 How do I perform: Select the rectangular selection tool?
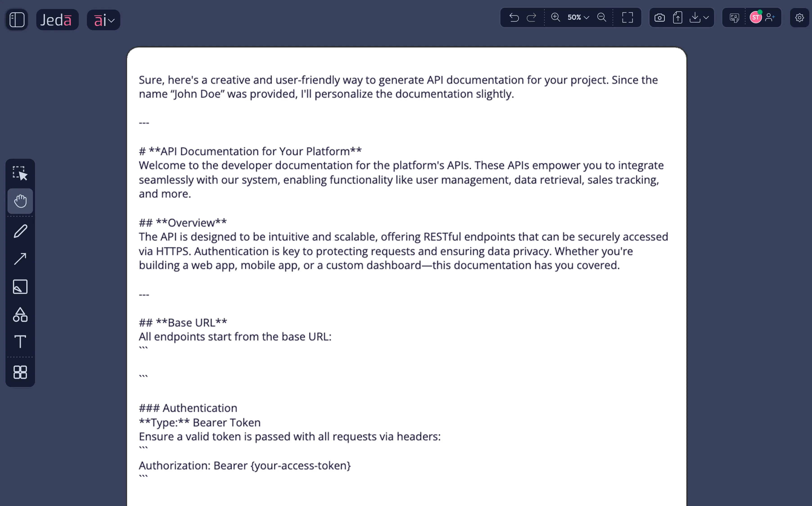tap(20, 172)
